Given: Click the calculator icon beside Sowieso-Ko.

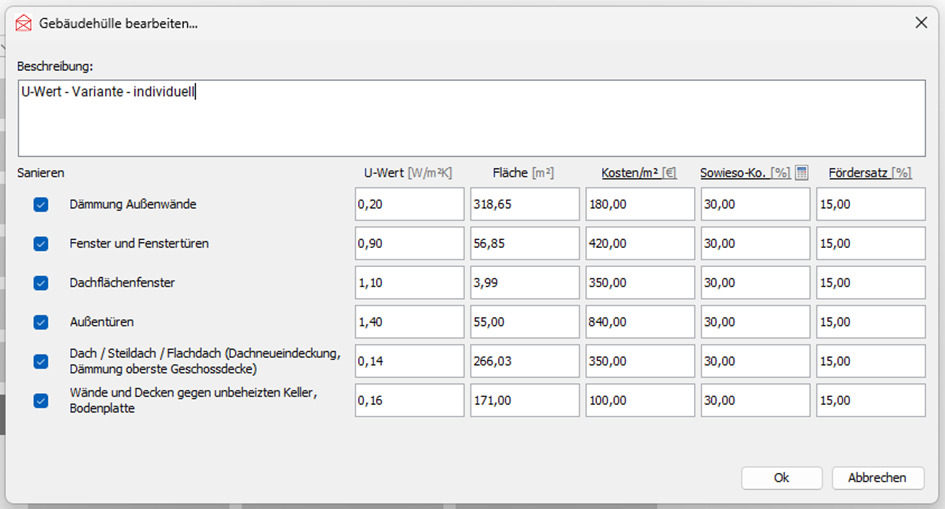Looking at the screenshot, I should pyautogui.click(x=801, y=173).
